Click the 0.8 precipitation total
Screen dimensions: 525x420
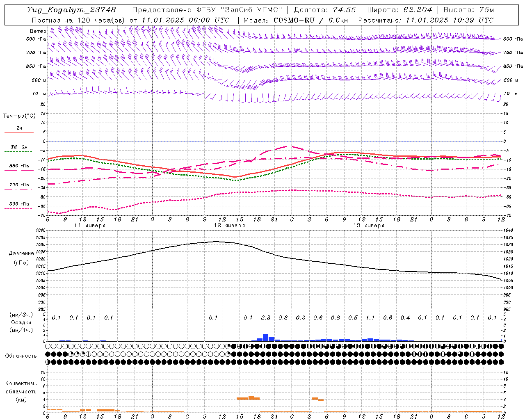pyautogui.click(x=336, y=317)
